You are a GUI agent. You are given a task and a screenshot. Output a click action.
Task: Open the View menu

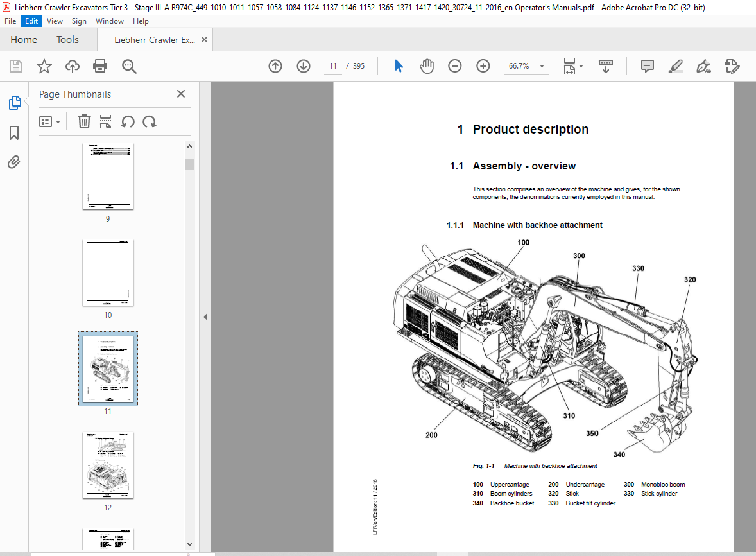click(x=55, y=21)
